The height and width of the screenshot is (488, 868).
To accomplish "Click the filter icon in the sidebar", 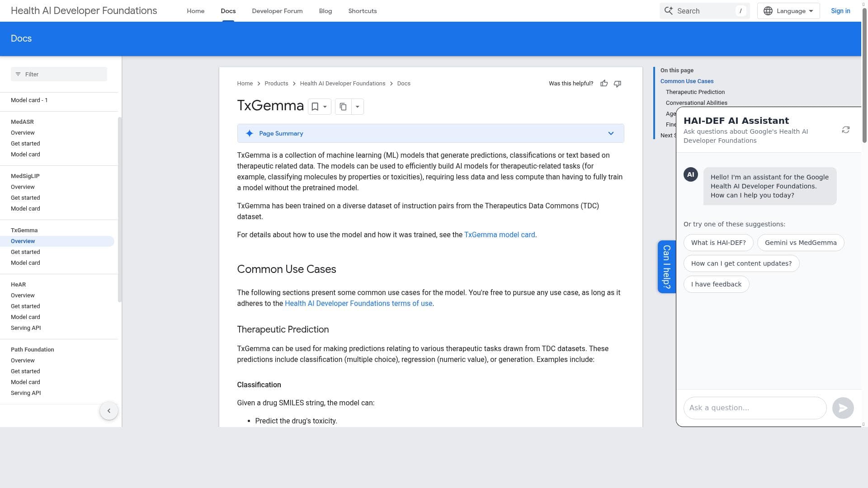I will click(18, 74).
